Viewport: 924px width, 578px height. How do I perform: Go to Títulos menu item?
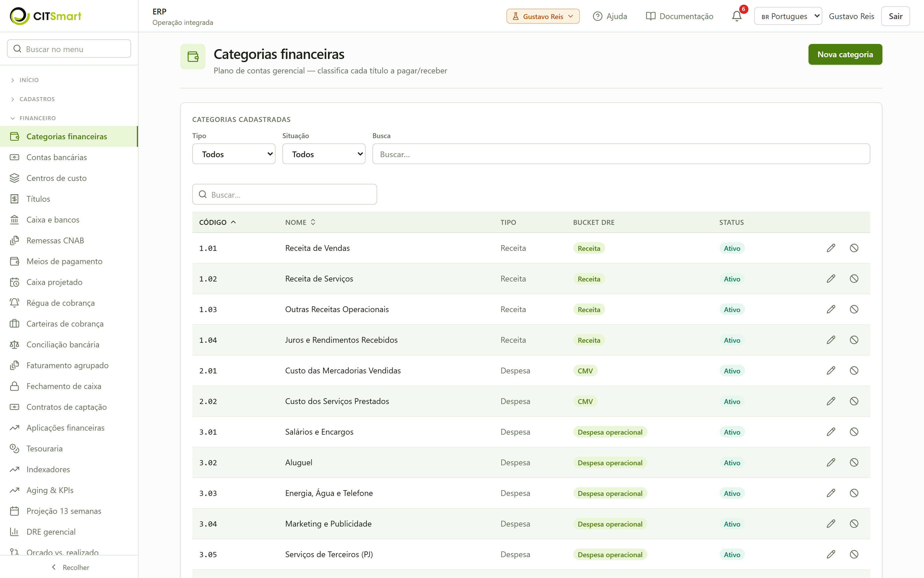[69, 199]
